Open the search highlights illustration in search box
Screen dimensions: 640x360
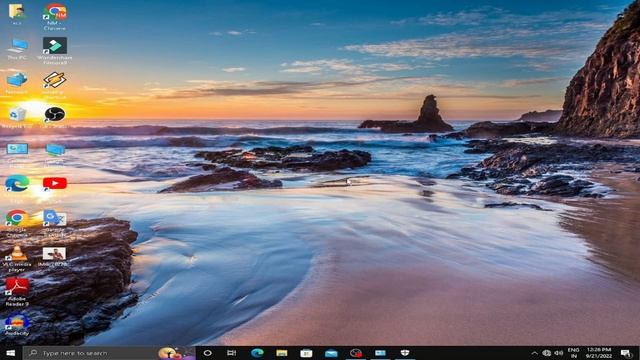pyautogui.click(x=176, y=353)
